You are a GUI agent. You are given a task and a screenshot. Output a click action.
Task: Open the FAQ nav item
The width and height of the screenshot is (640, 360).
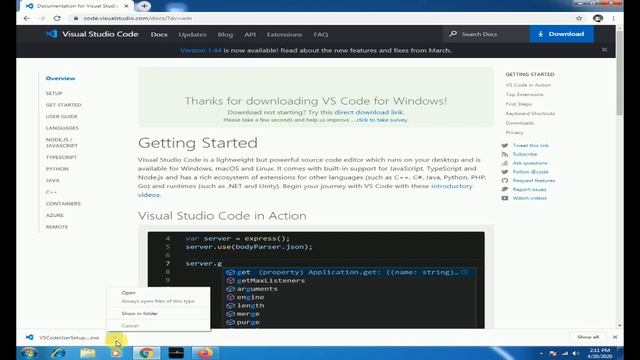[x=321, y=35]
